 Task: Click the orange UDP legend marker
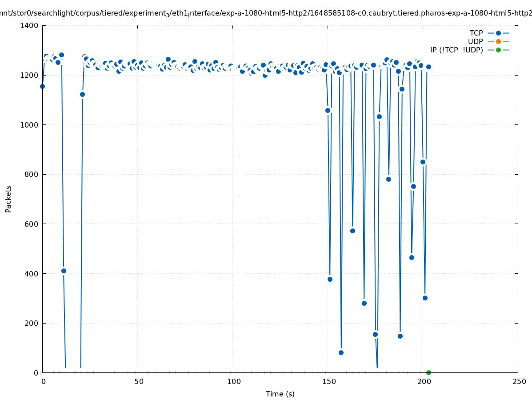(498, 41)
